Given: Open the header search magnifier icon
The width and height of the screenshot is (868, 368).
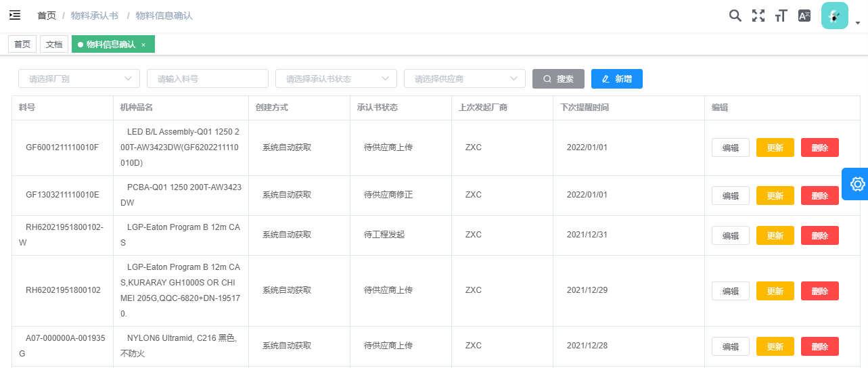Looking at the screenshot, I should [735, 16].
